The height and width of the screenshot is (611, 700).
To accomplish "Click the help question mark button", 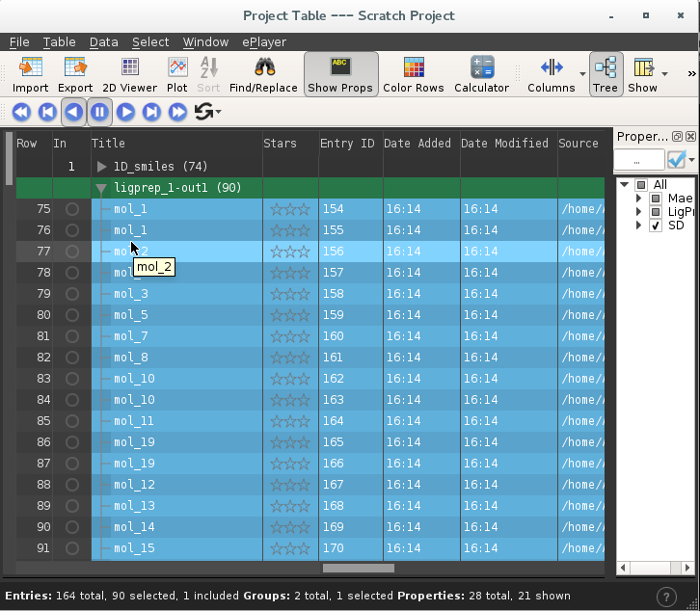I will [665, 597].
